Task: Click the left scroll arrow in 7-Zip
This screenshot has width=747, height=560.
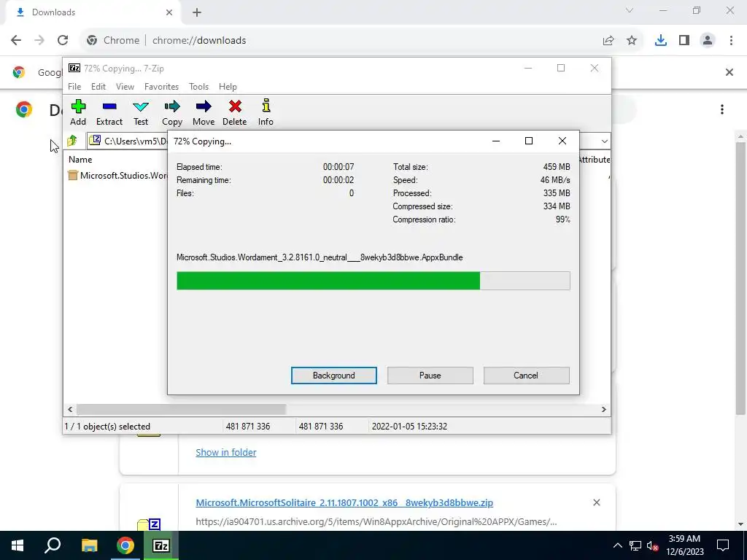Action: click(71, 410)
